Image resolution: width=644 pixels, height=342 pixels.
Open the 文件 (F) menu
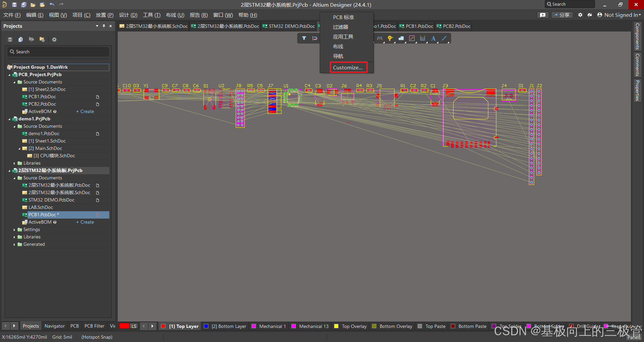(12, 15)
